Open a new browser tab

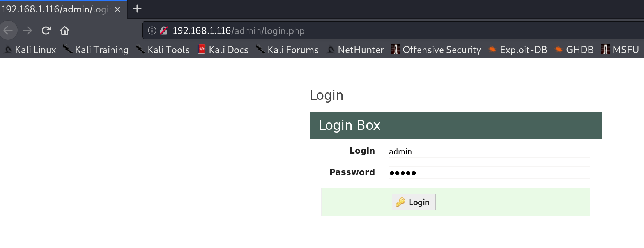pyautogui.click(x=137, y=9)
